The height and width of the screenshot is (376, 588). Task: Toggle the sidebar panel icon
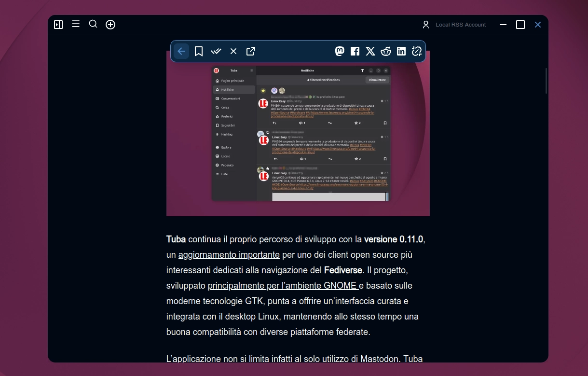pyautogui.click(x=58, y=25)
